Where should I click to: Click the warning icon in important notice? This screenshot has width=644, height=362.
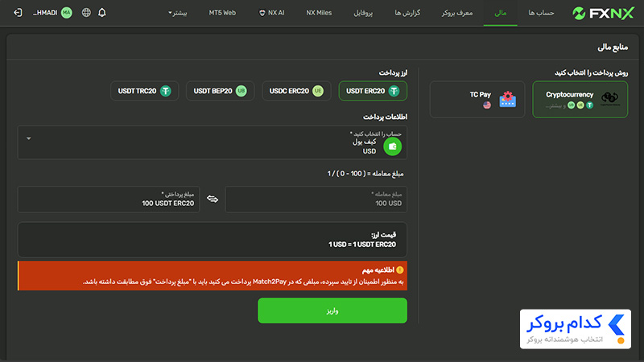click(399, 269)
